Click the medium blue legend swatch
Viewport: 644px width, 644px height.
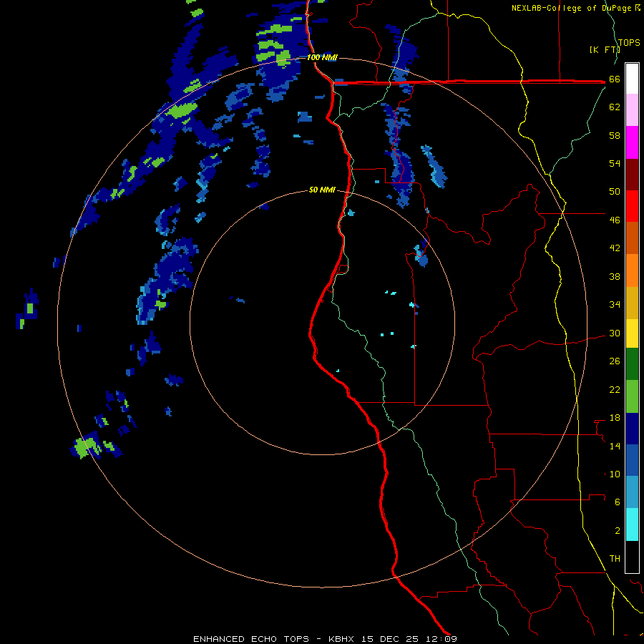pos(632,460)
